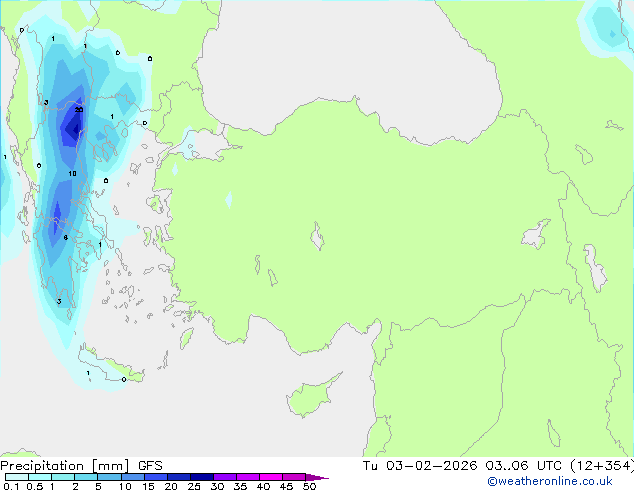Pick the 25 mm dark navy legend swatch

(201, 477)
